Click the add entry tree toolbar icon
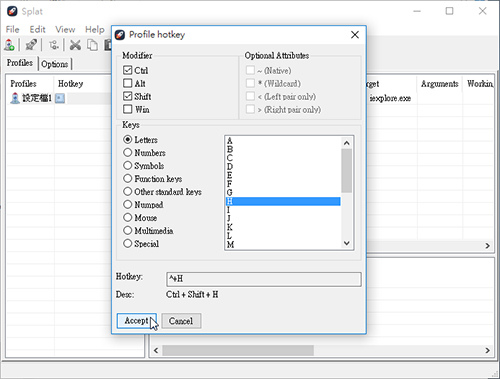The width and height of the screenshot is (500, 379). coord(53,45)
